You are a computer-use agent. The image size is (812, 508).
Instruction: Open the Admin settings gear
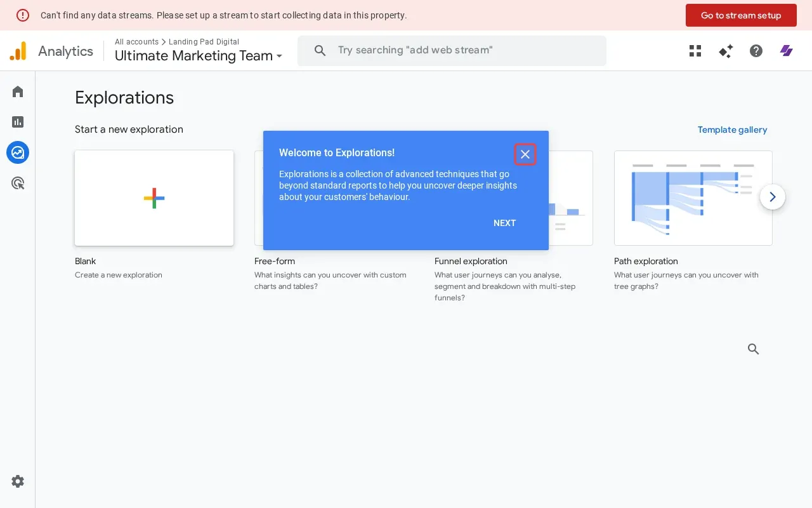pyautogui.click(x=17, y=481)
